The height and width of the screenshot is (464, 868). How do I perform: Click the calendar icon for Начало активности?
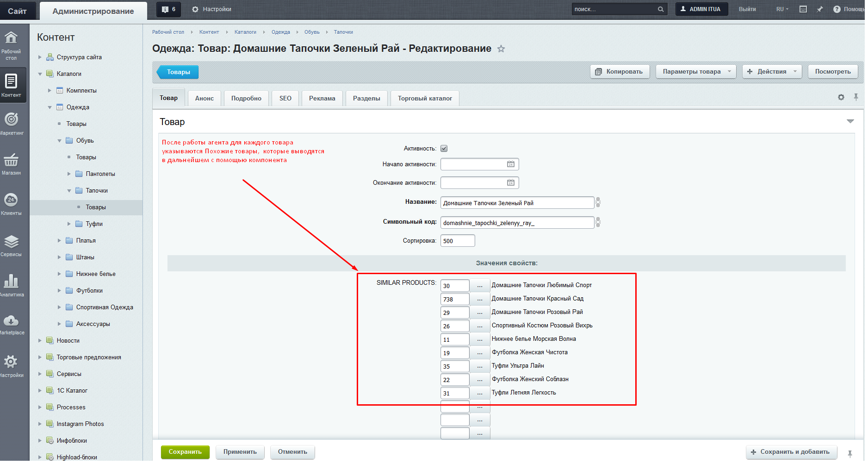[511, 164]
